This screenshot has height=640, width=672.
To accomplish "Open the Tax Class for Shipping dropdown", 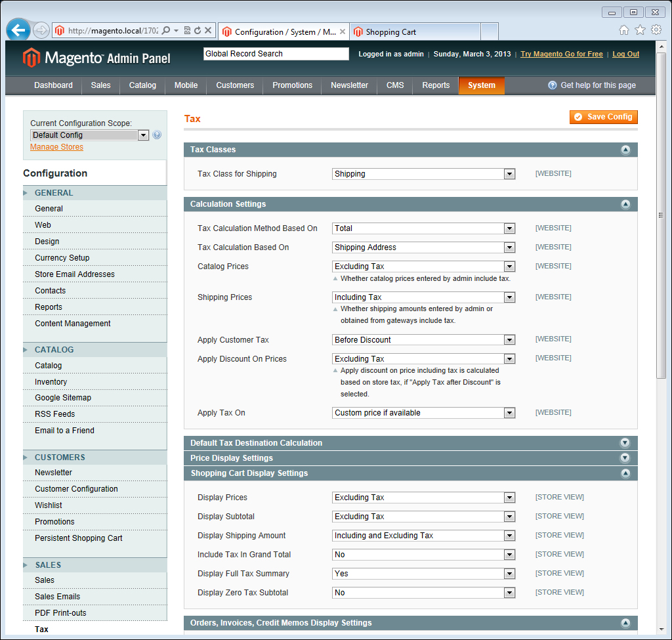I will pyautogui.click(x=423, y=174).
